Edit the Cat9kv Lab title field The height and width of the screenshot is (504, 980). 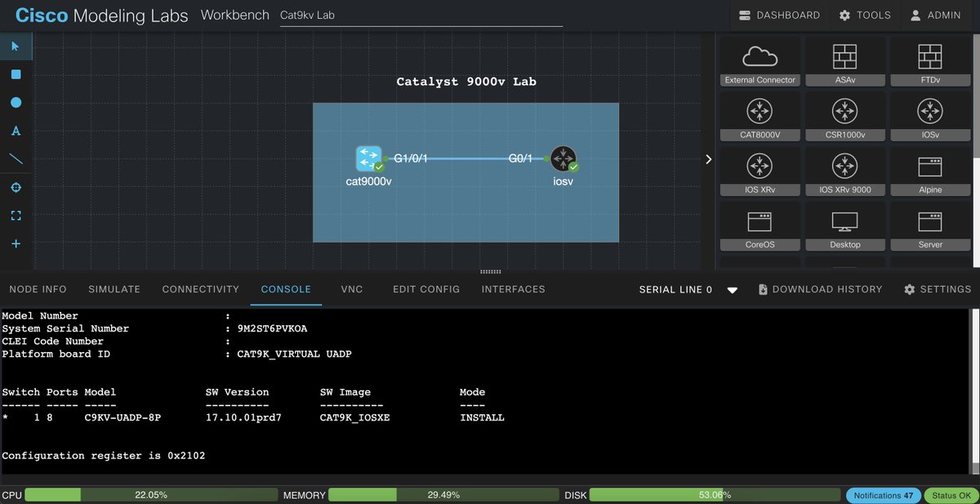[x=421, y=16]
